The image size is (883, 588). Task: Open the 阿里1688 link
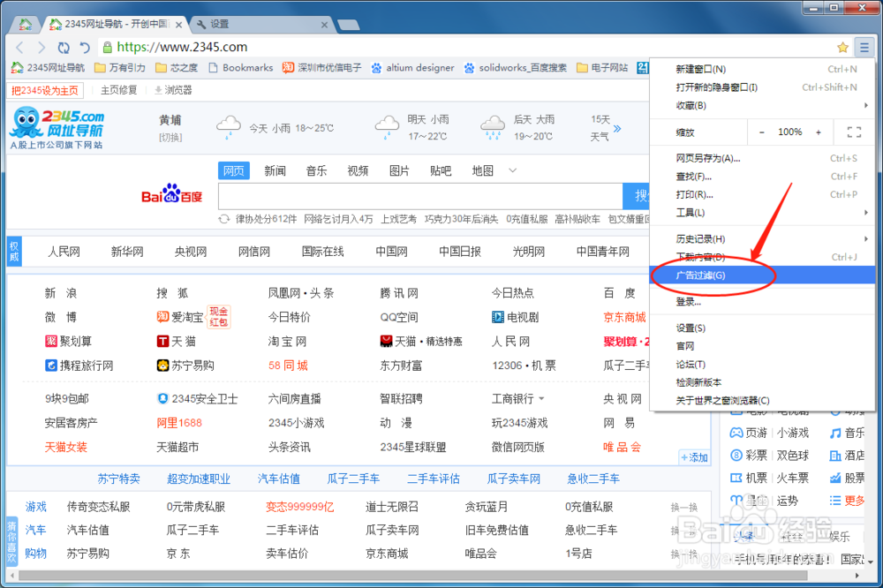pyautogui.click(x=179, y=423)
